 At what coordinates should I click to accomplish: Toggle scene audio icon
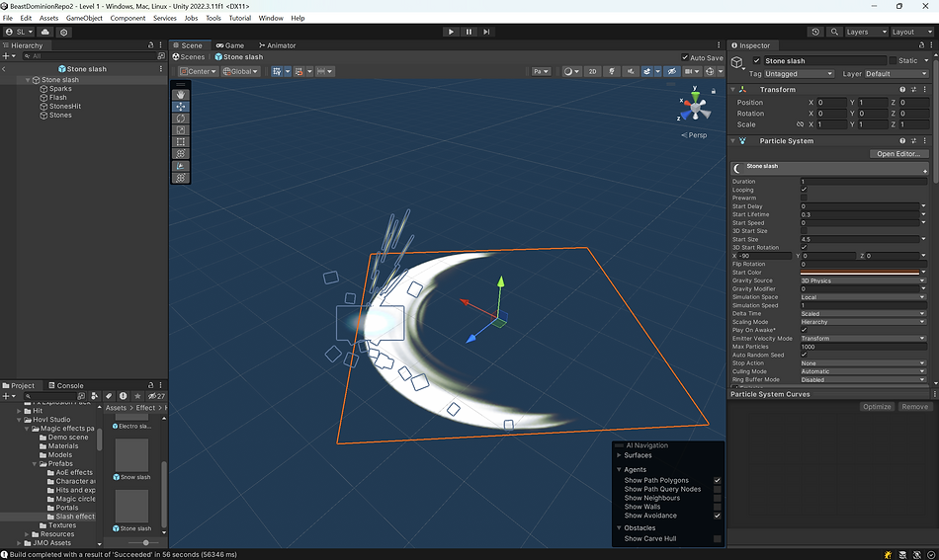coord(630,71)
